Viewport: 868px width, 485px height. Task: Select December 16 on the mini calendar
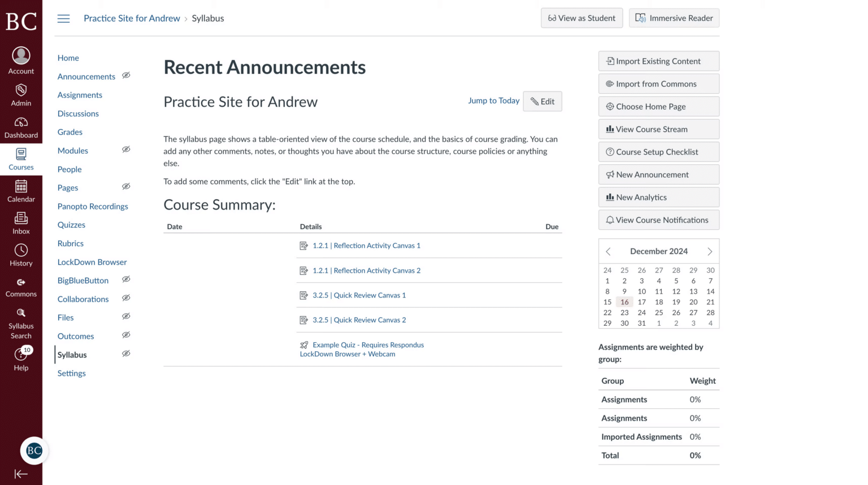point(624,302)
